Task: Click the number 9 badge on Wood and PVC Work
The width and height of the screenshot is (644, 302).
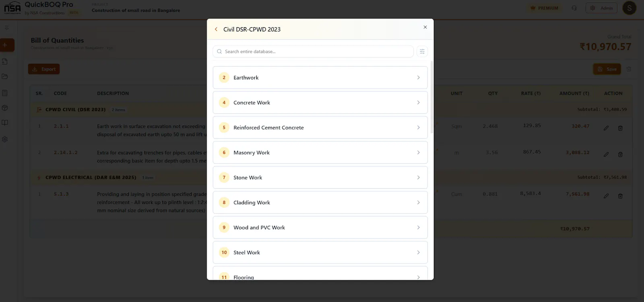Action: coord(224,227)
